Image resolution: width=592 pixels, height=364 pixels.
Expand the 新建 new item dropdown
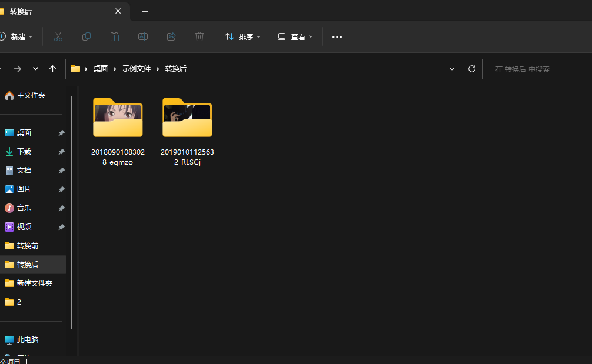pyautogui.click(x=18, y=36)
